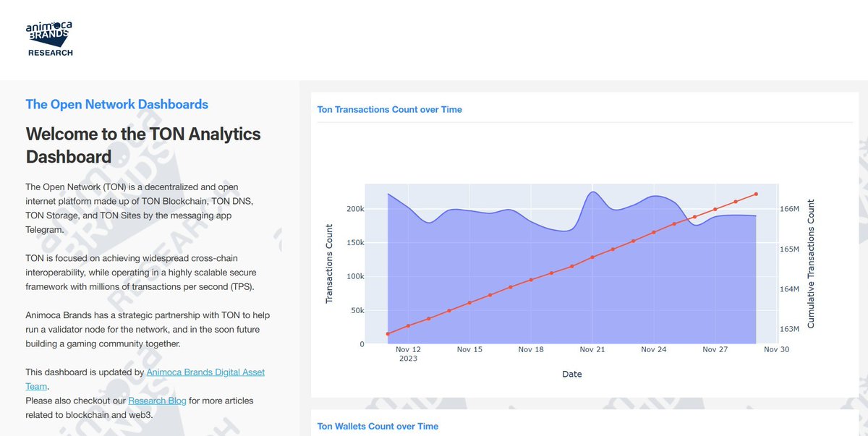Click the Ton Wallets Count over Time title
Screen dimensions: 868x436
tap(378, 427)
